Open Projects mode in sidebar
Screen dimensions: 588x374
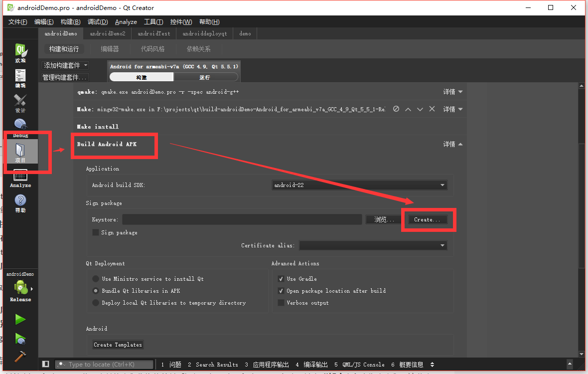click(20, 152)
